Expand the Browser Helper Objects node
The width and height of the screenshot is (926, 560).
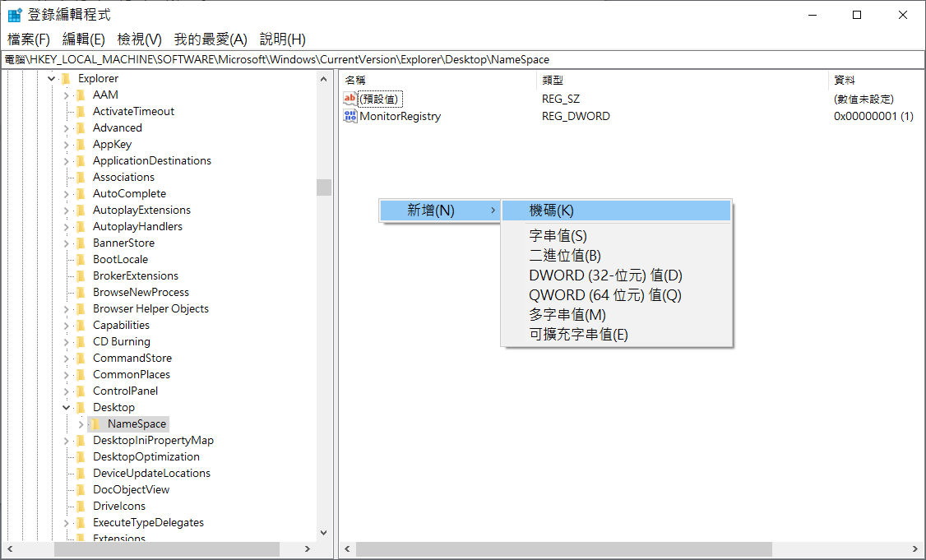(x=66, y=309)
